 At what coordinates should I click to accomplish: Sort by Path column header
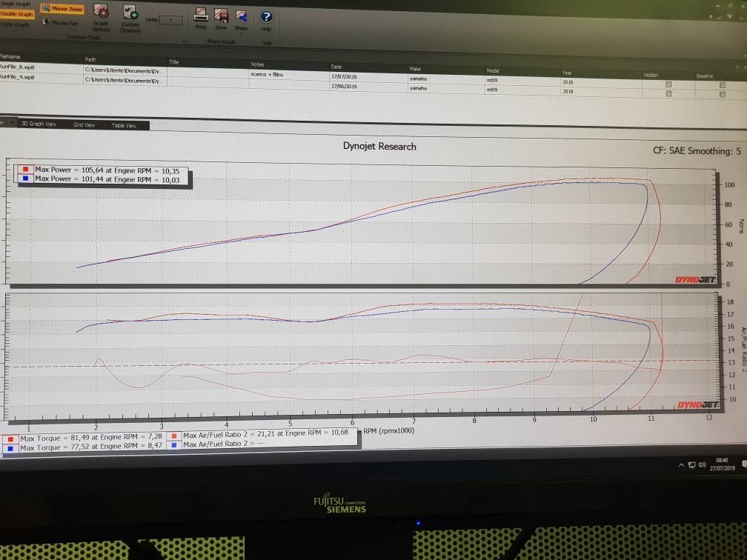(x=90, y=59)
